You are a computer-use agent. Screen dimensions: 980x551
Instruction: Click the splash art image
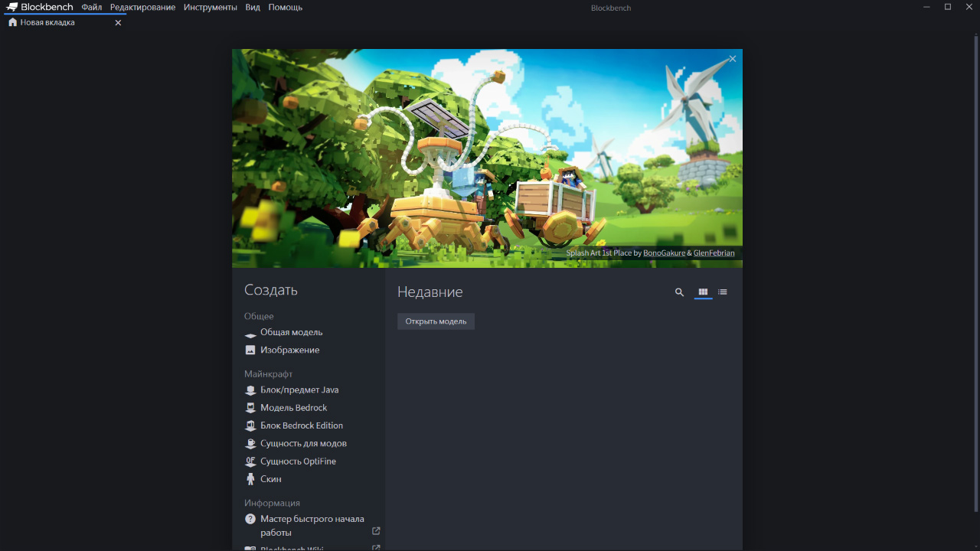click(x=487, y=158)
